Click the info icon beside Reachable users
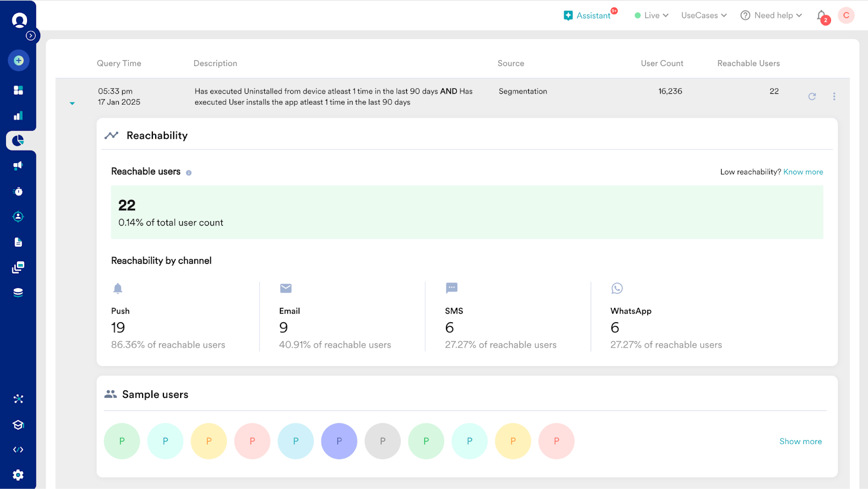 click(x=189, y=173)
